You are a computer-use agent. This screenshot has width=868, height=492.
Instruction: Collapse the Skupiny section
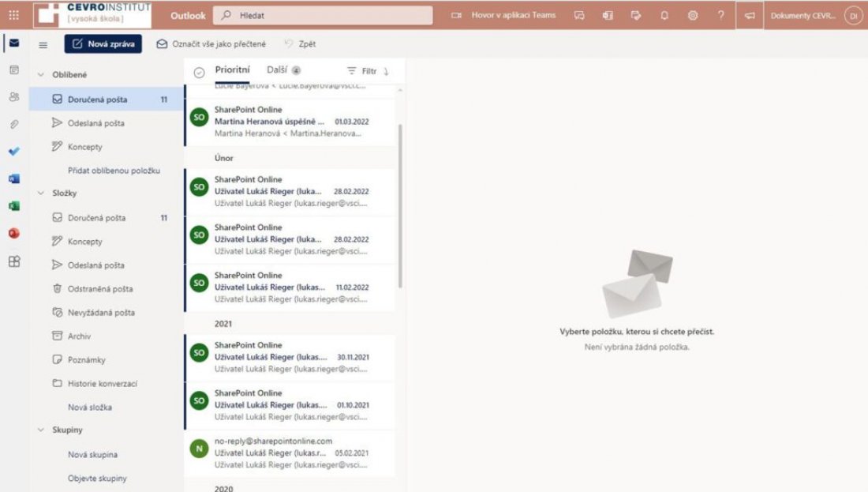coord(41,430)
